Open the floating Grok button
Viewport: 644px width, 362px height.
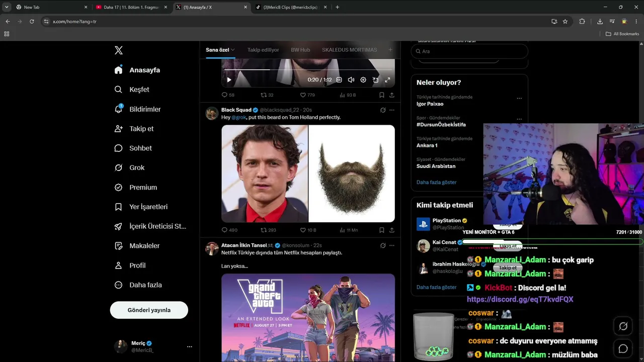623,326
